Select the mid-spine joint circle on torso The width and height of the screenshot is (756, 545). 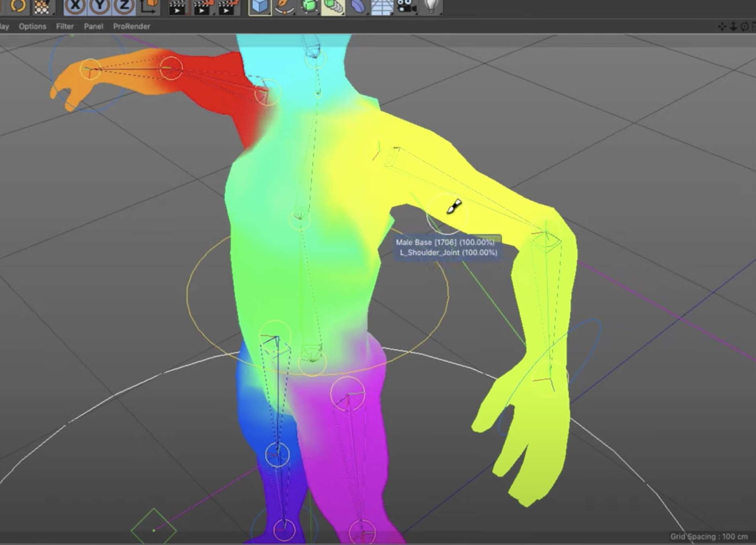(299, 219)
